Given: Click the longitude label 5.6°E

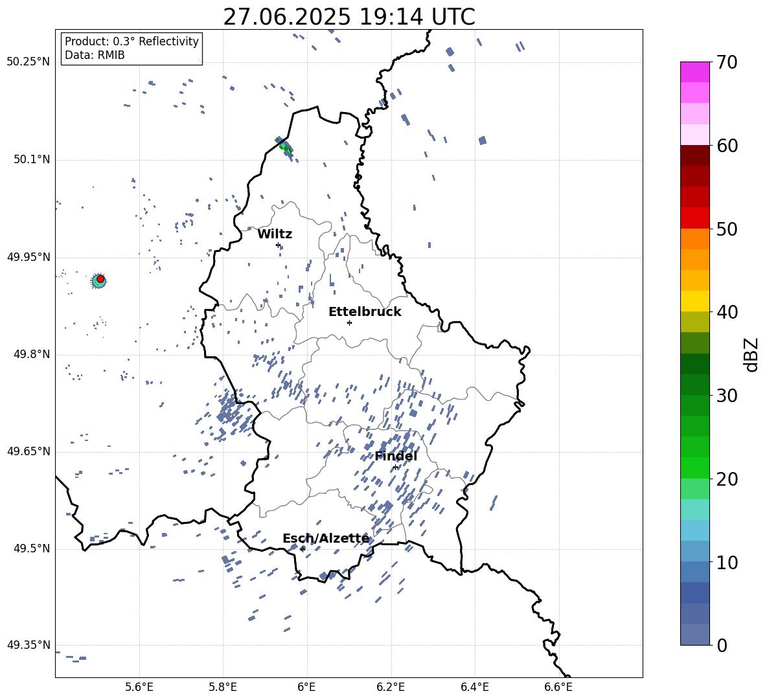Looking at the screenshot, I should point(139,687).
